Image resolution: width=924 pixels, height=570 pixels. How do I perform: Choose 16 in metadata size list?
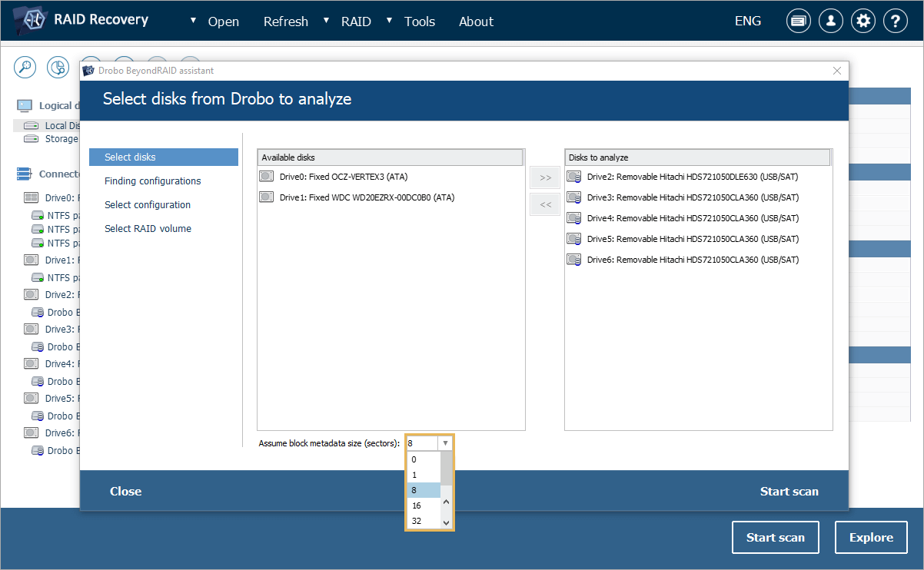click(424, 505)
